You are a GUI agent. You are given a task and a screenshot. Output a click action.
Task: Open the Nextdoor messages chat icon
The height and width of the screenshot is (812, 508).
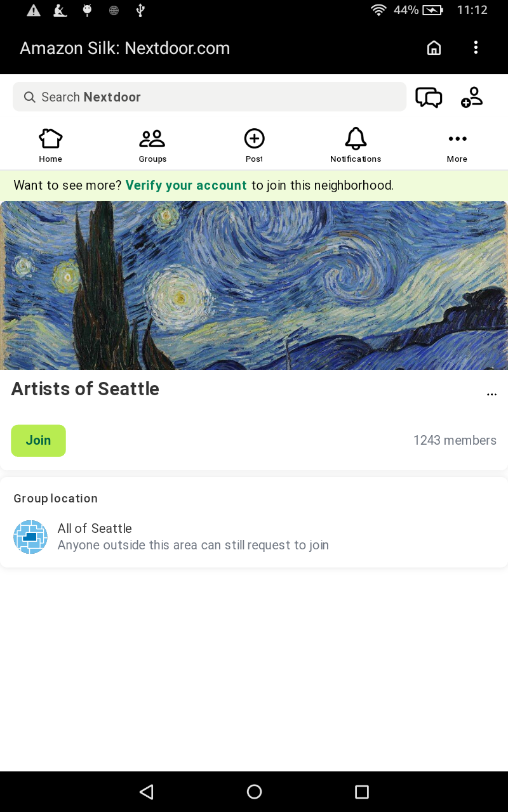(x=429, y=97)
